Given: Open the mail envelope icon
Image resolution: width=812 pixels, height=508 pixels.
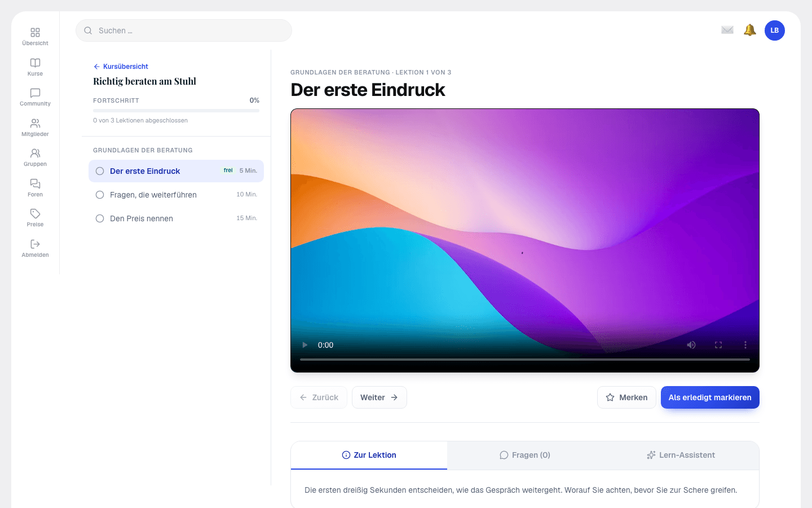Looking at the screenshot, I should tap(727, 30).
